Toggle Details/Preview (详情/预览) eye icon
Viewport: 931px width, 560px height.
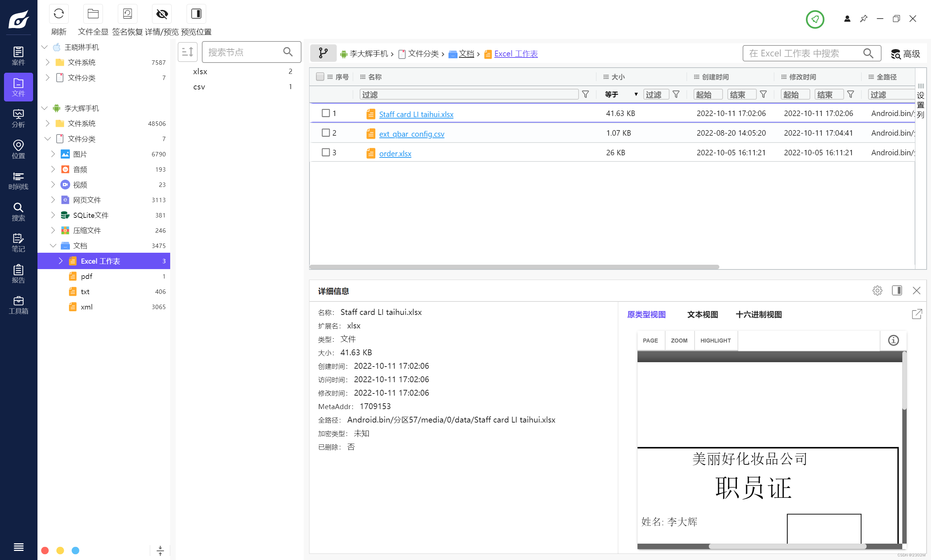(x=162, y=14)
